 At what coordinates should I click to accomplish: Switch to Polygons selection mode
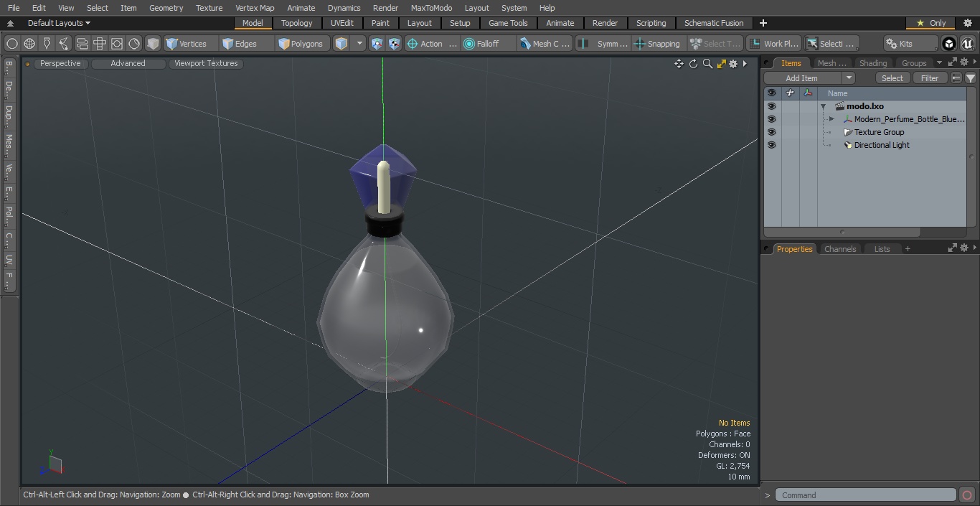[x=303, y=44]
